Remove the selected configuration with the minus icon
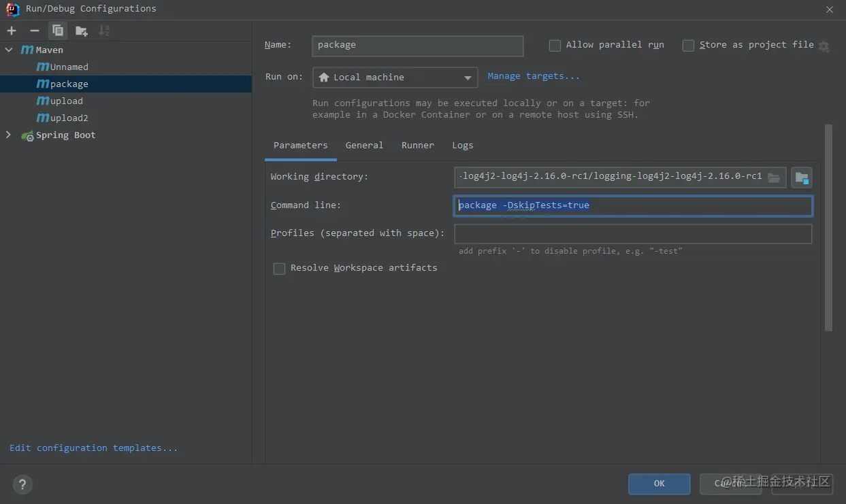The width and height of the screenshot is (846, 504). [35, 31]
